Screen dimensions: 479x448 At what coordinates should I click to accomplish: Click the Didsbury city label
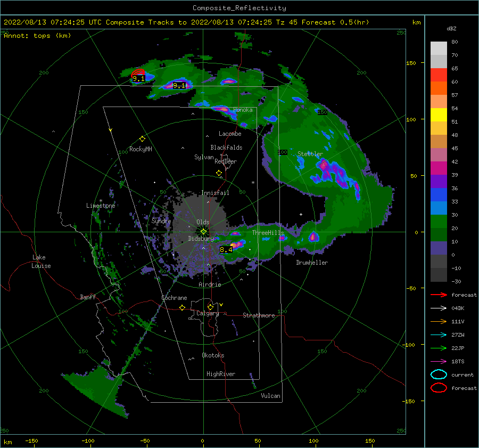(x=201, y=239)
